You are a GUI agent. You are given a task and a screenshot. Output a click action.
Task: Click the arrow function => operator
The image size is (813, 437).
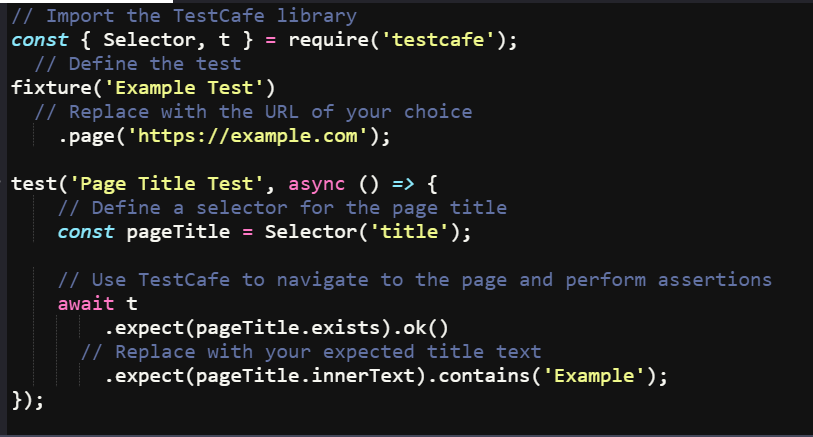403,184
